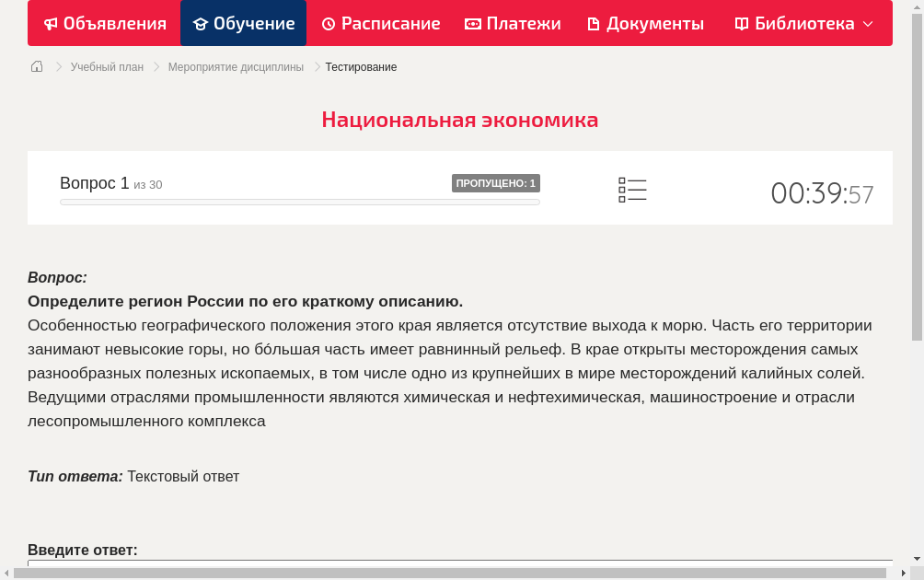
Task: Click the quiz progress bar under Вопрос 1
Action: tap(299, 202)
